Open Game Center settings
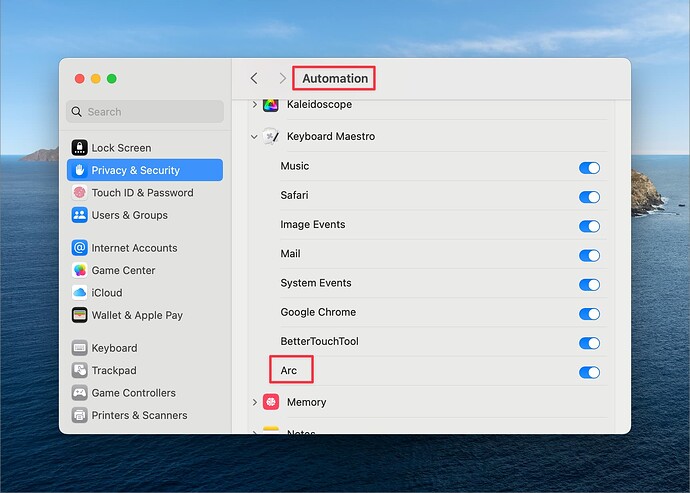 click(x=145, y=270)
